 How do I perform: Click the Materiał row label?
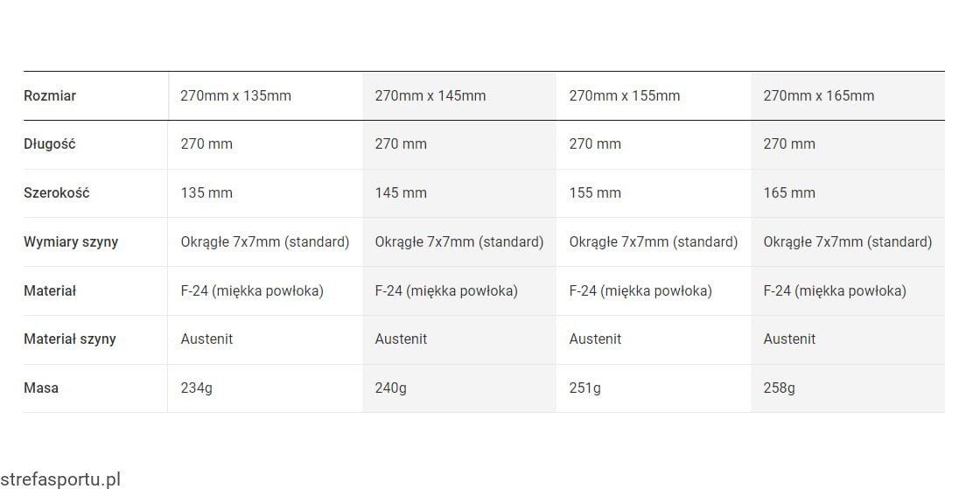49,290
